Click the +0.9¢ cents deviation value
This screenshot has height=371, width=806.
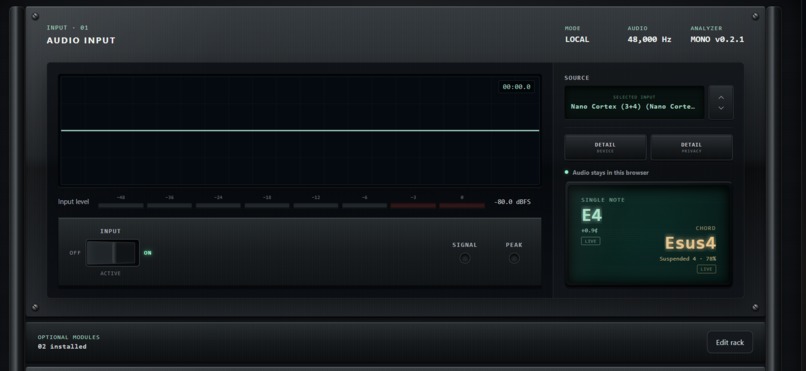point(589,231)
